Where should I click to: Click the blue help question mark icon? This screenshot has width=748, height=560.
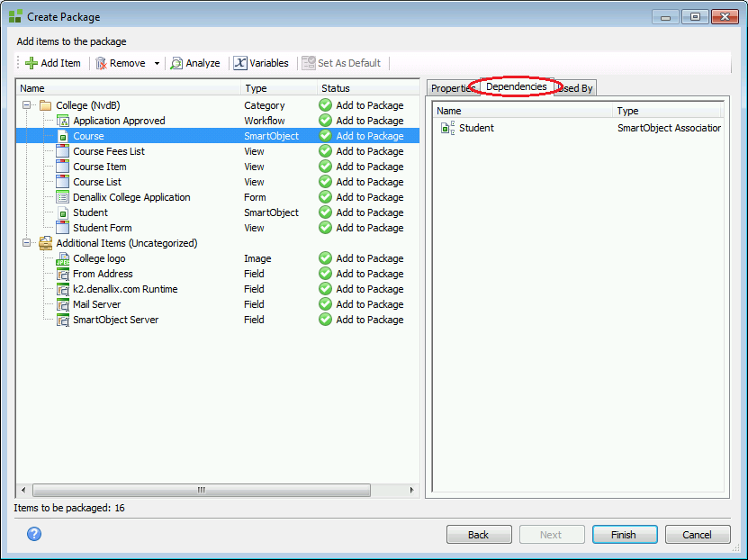tap(34, 534)
